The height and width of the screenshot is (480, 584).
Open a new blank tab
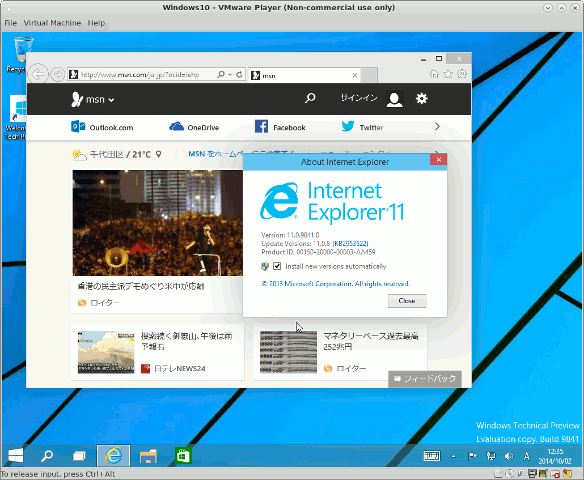pyautogui.click(x=369, y=75)
